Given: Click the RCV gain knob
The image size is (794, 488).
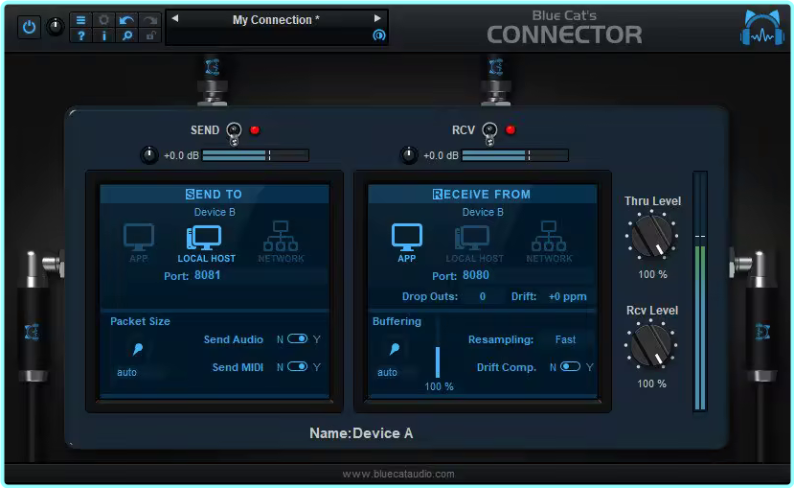Looking at the screenshot, I should click(x=409, y=155).
